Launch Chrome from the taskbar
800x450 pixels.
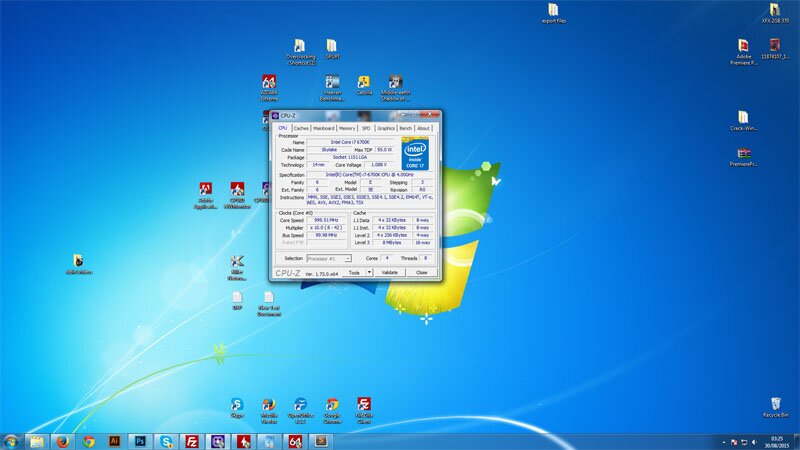click(x=89, y=442)
